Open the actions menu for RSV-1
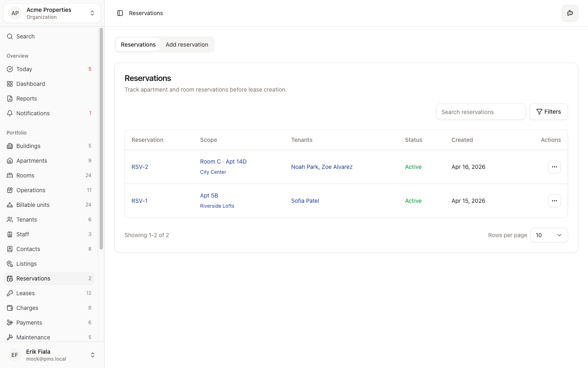 click(554, 201)
